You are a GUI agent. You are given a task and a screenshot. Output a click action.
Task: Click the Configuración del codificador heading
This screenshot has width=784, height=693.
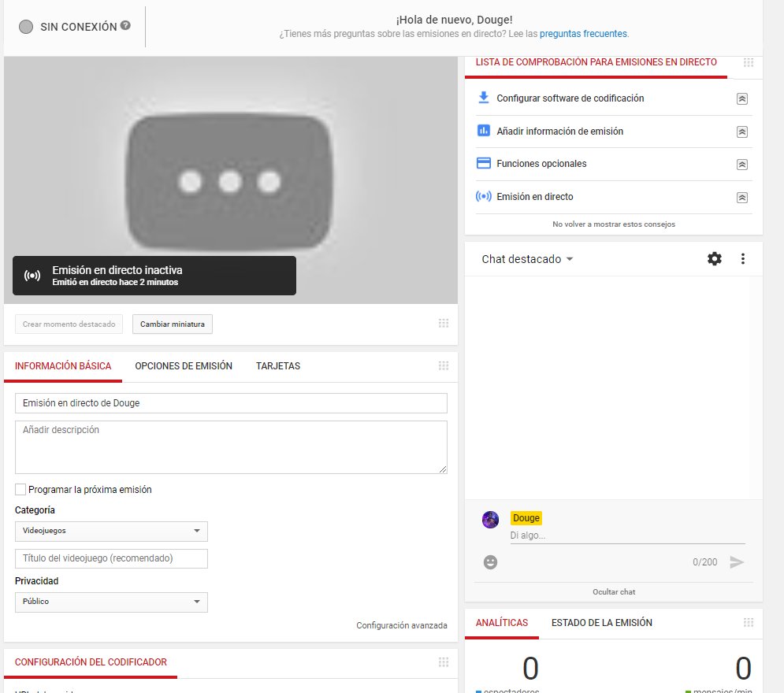click(x=91, y=662)
